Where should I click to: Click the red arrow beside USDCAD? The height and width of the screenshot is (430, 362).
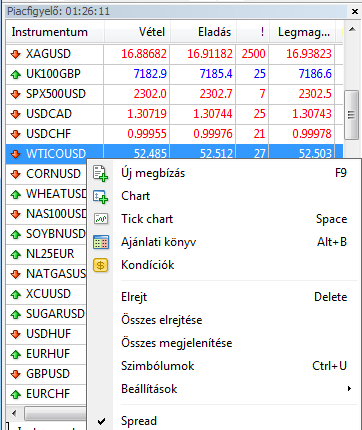click(16, 114)
